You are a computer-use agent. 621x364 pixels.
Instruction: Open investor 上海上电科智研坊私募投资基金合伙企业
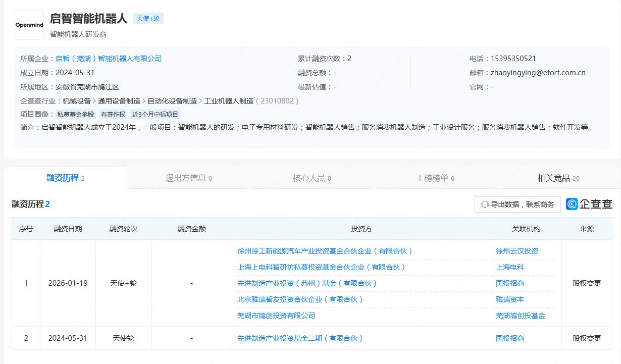(322, 267)
